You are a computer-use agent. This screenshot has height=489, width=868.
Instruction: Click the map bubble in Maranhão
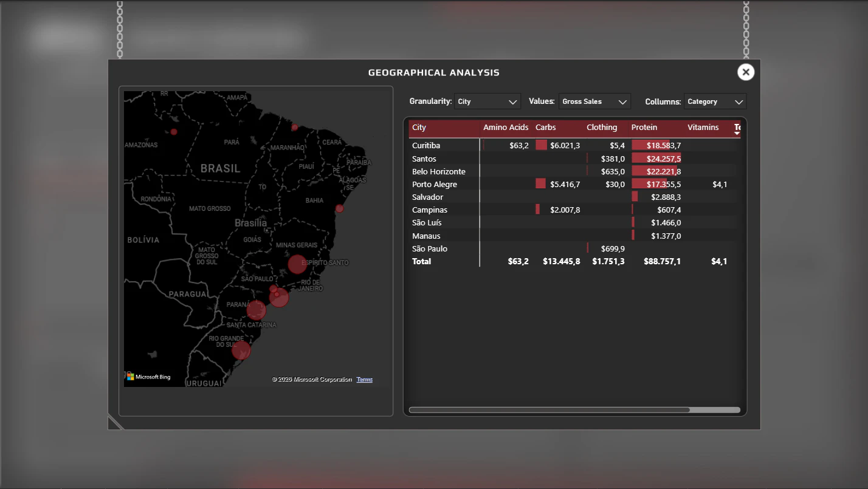[x=295, y=128]
